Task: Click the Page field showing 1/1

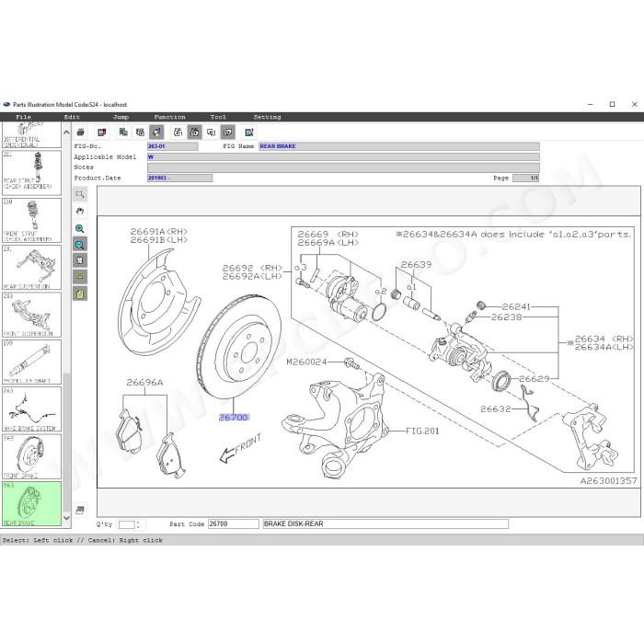Action: point(525,178)
